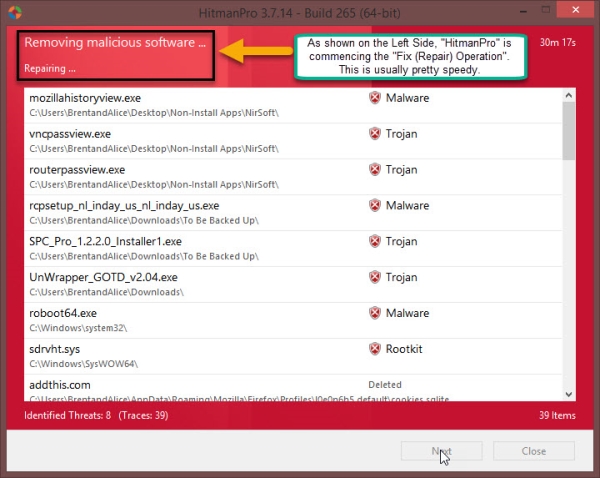Click the HitmanPro logo icon in title bar
The height and width of the screenshot is (478, 600).
click(x=15, y=13)
